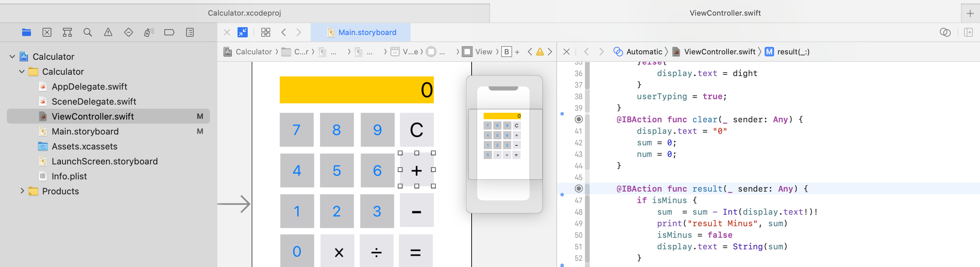The width and height of the screenshot is (980, 267).
Task: Go back in storyboard editor history
Action: (284, 32)
